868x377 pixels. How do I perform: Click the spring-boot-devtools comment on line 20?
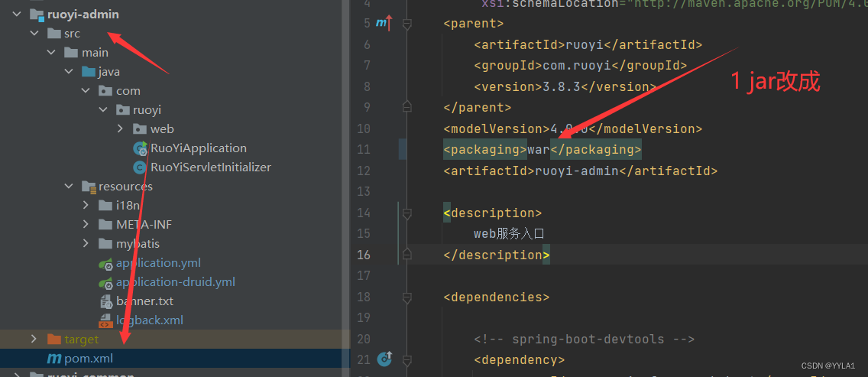tap(584, 339)
